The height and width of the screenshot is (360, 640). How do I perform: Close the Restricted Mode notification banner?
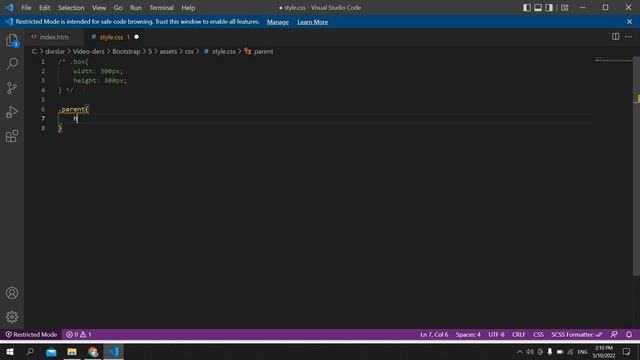[x=629, y=22]
